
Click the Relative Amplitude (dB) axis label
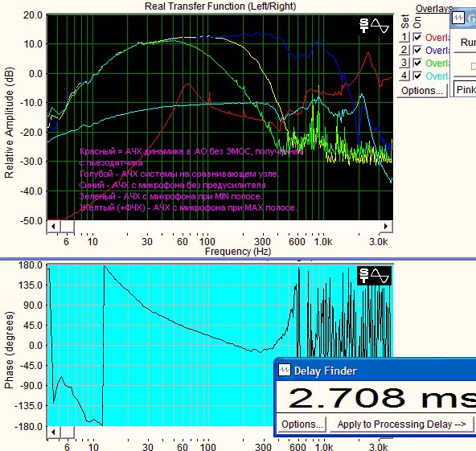point(9,122)
